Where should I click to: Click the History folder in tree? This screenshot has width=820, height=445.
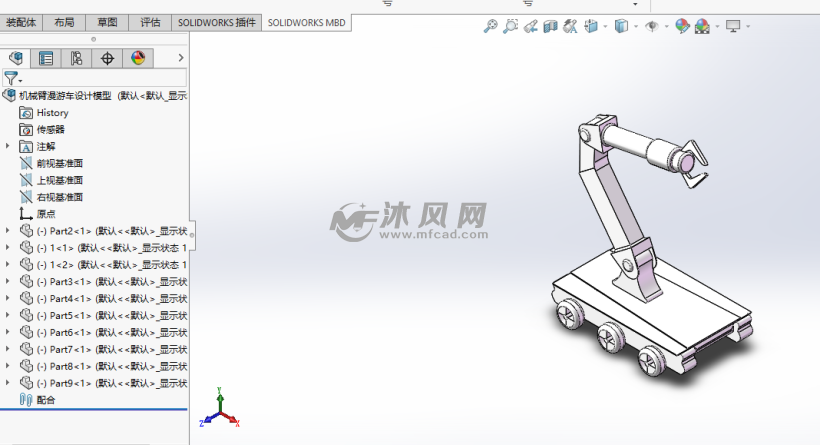52,113
